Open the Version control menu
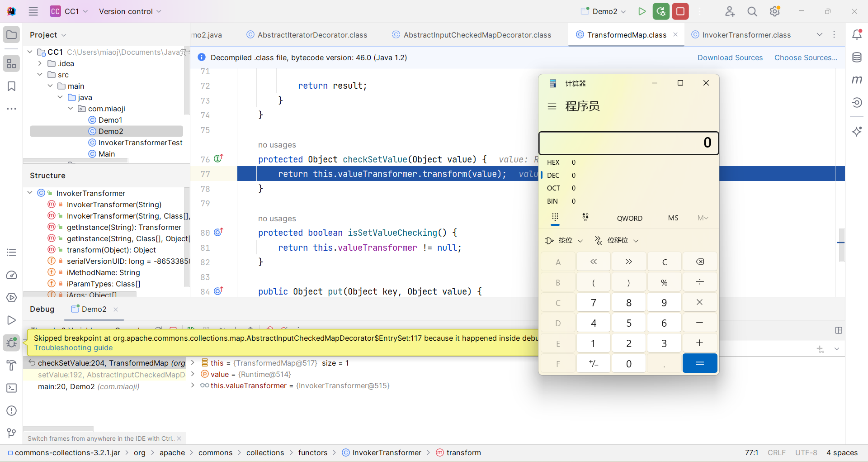Viewport: 868px width, 462px height. point(130,11)
